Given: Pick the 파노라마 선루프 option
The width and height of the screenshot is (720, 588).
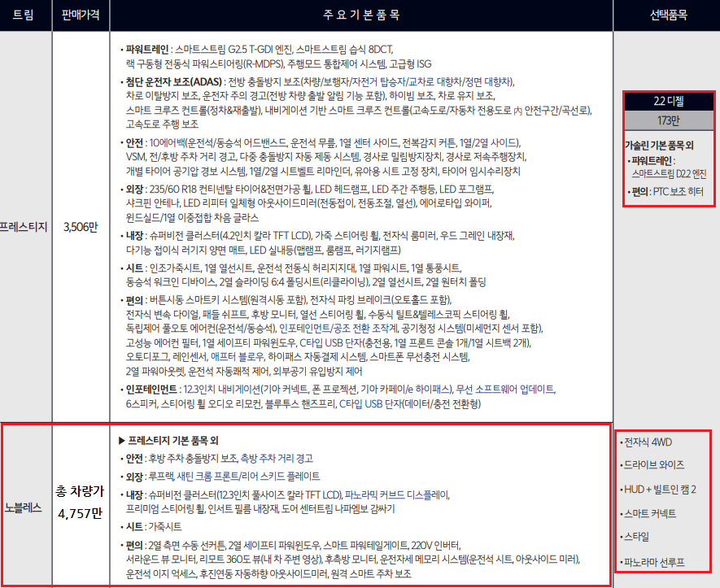Looking at the screenshot, I should (x=654, y=562).
